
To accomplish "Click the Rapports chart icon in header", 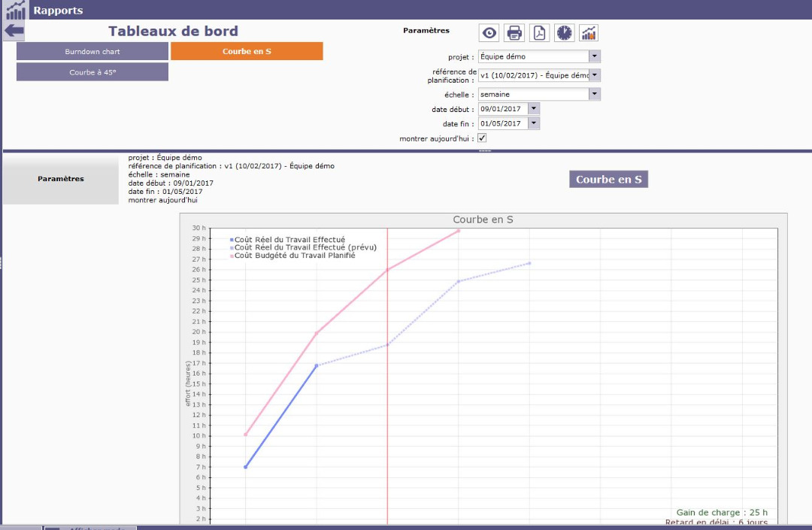I will tap(15, 11).
